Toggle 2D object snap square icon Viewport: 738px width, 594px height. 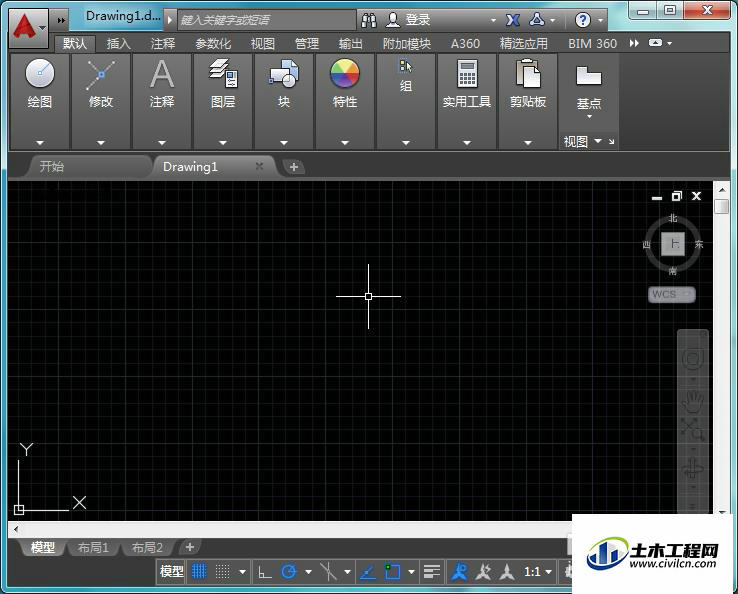point(393,572)
